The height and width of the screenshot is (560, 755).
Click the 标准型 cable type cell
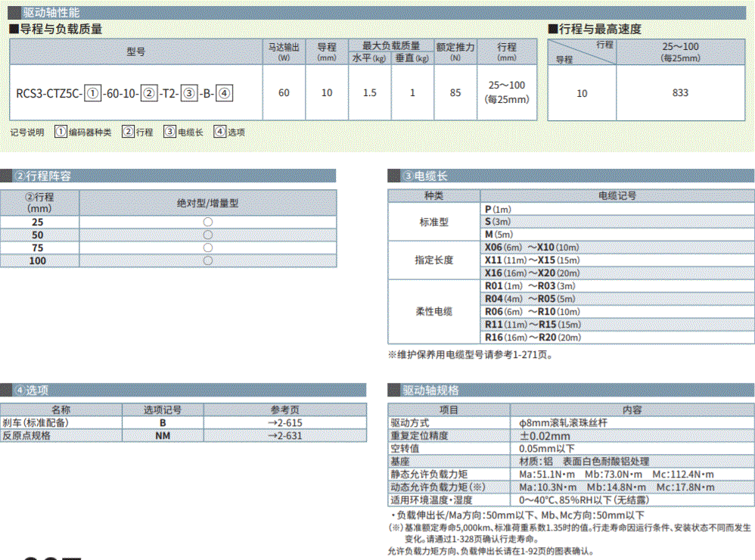433,222
